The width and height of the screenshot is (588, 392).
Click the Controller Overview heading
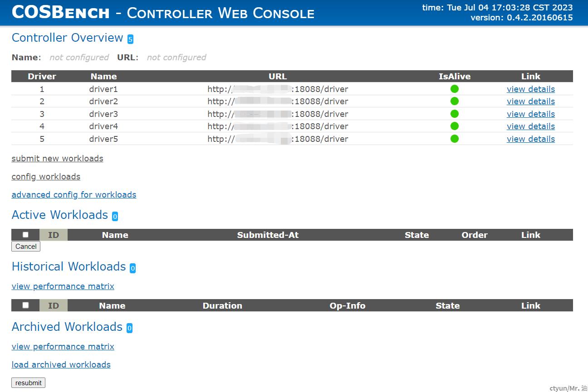click(x=67, y=38)
